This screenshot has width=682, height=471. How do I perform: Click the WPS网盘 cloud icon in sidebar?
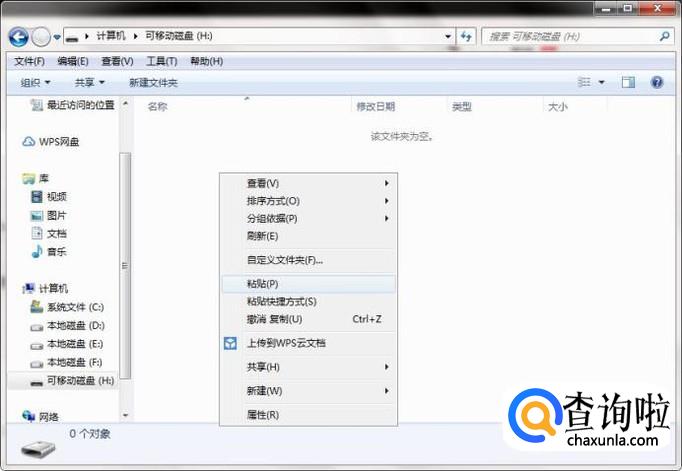tap(29, 142)
